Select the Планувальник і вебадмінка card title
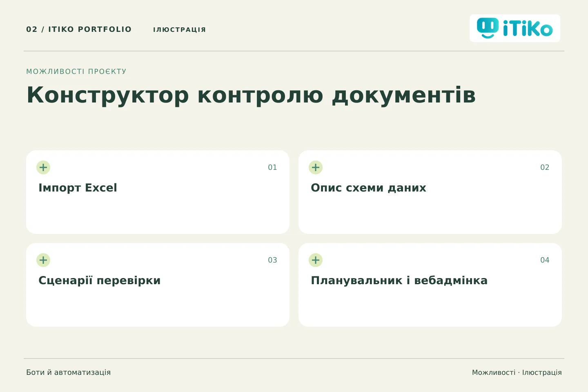Screen dimensions: 588x392 pos(399,281)
